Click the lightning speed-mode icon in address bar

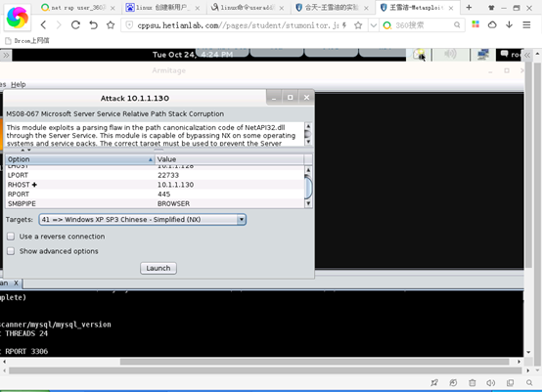[x=344, y=25]
